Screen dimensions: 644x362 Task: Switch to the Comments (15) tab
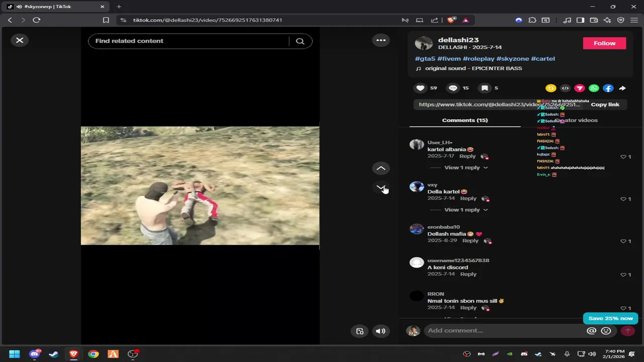click(465, 120)
